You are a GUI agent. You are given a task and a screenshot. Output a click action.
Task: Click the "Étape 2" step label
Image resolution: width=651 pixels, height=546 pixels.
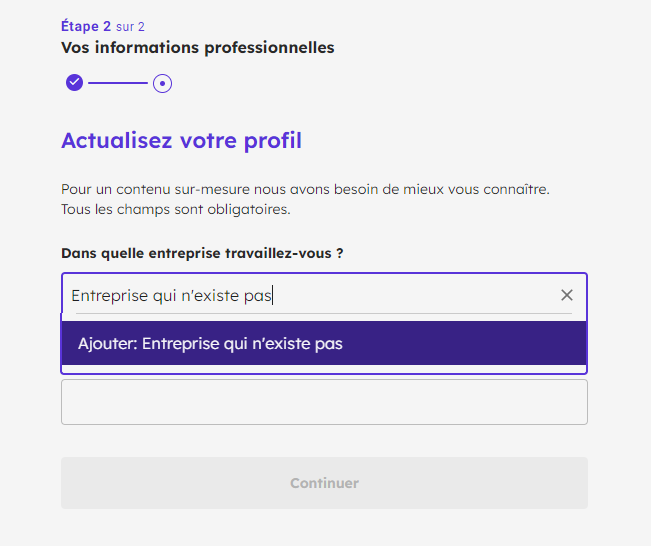(86, 26)
